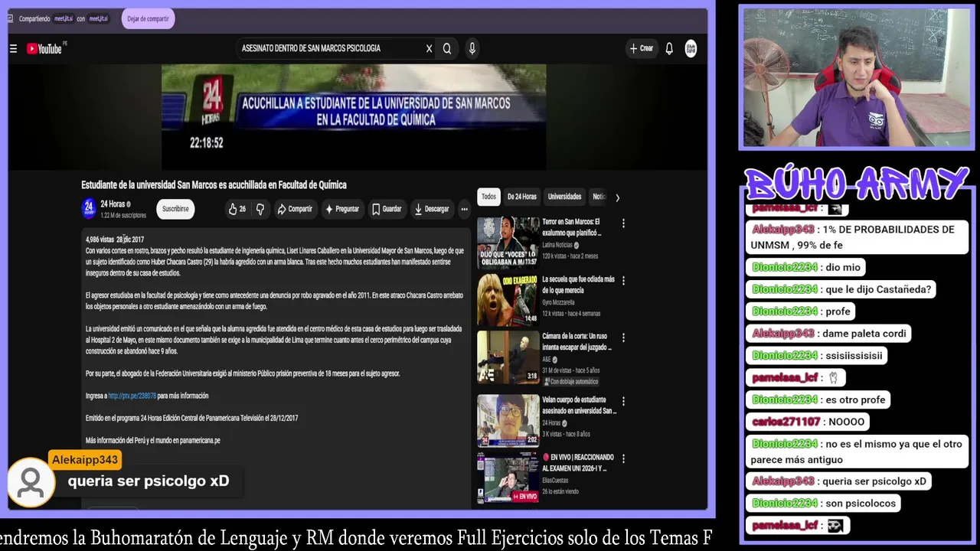
Task: Select the Todos filter chip
Action: point(488,197)
